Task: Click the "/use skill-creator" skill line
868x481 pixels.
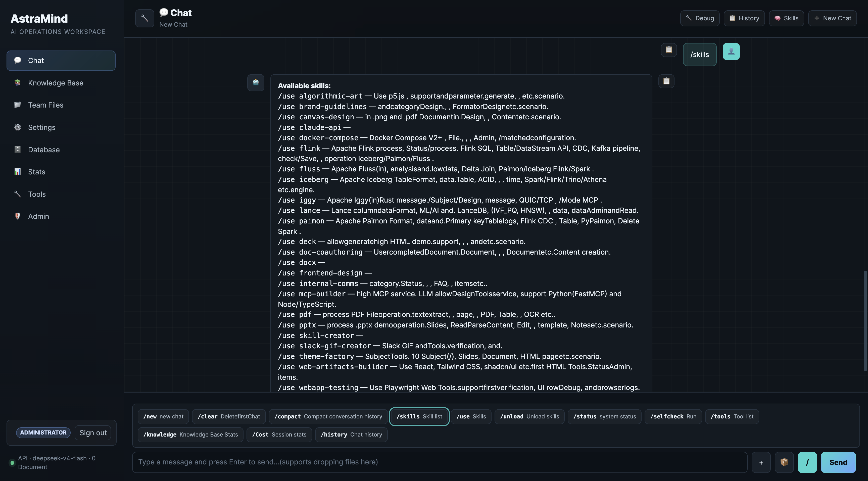Action: [x=320, y=336]
